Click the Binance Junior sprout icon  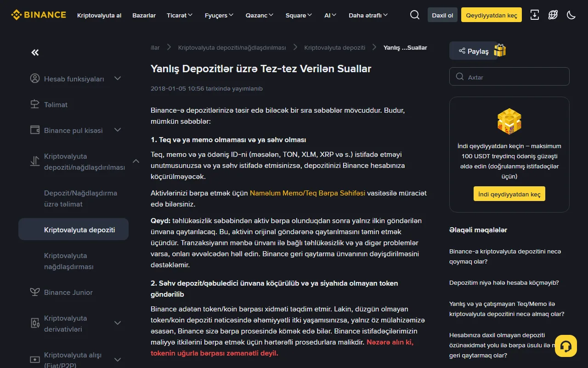(35, 292)
